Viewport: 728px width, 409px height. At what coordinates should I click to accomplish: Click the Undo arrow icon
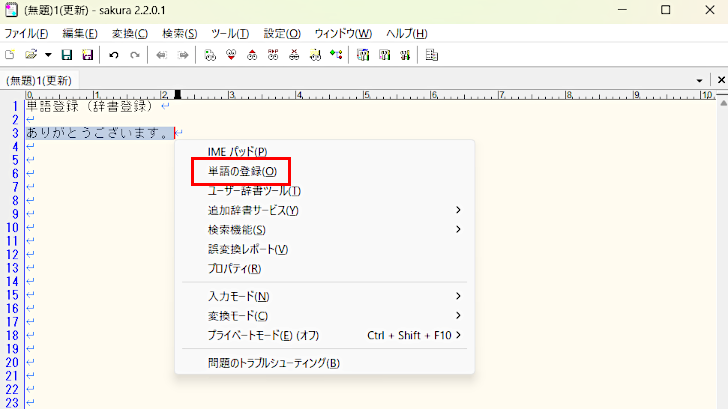(x=112, y=54)
